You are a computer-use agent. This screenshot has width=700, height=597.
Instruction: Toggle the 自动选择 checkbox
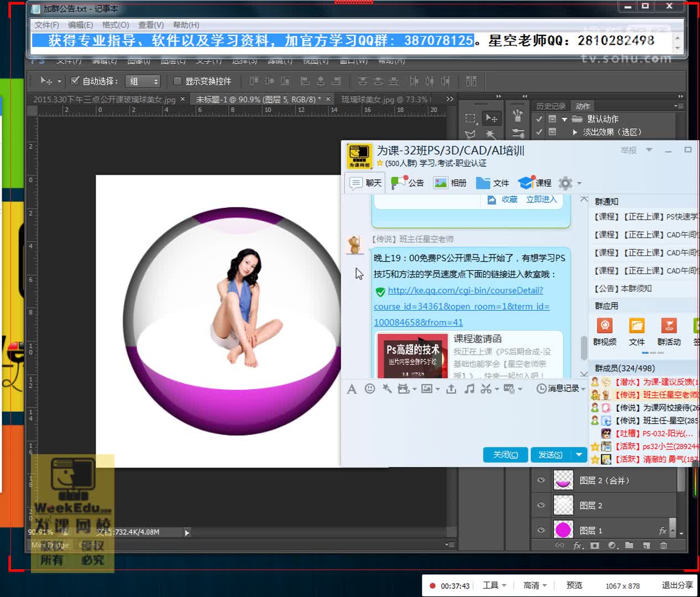pyautogui.click(x=75, y=81)
